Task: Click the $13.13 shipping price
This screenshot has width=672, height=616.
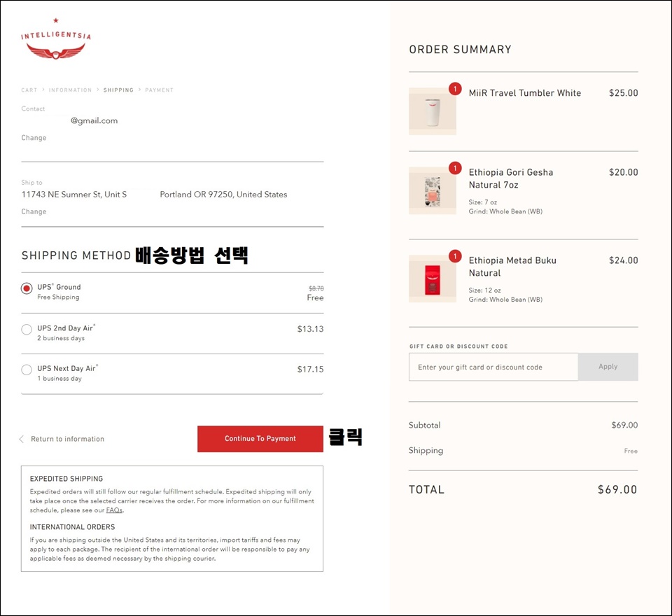Action: point(310,329)
